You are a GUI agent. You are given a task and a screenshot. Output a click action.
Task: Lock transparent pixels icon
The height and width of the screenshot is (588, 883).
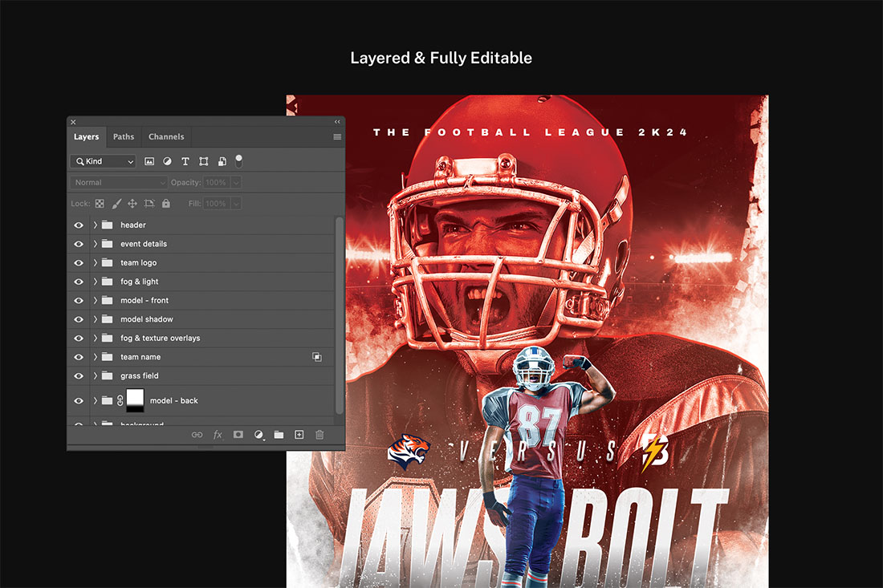[x=100, y=204]
